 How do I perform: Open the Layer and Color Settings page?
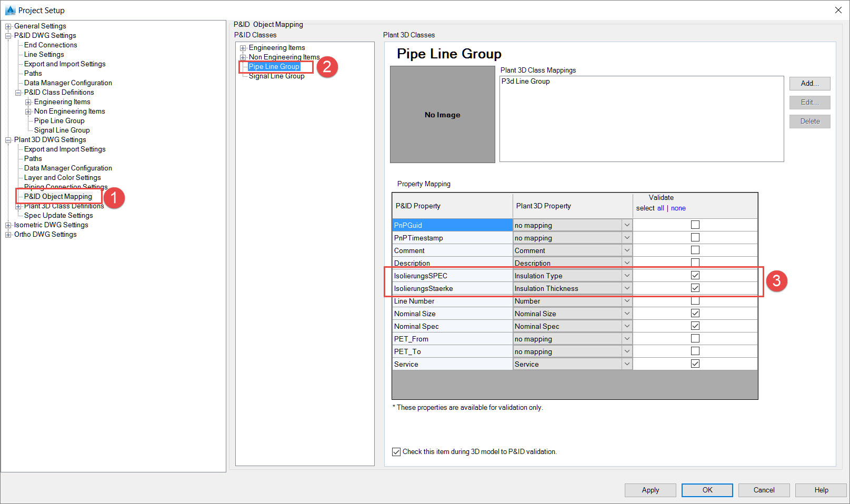[x=62, y=177]
